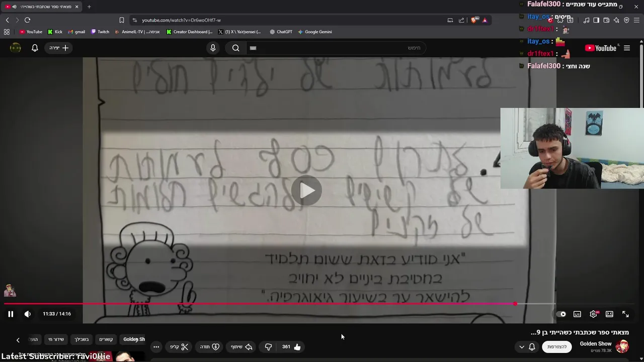Click the YouTube logo in header

pyautogui.click(x=601, y=48)
